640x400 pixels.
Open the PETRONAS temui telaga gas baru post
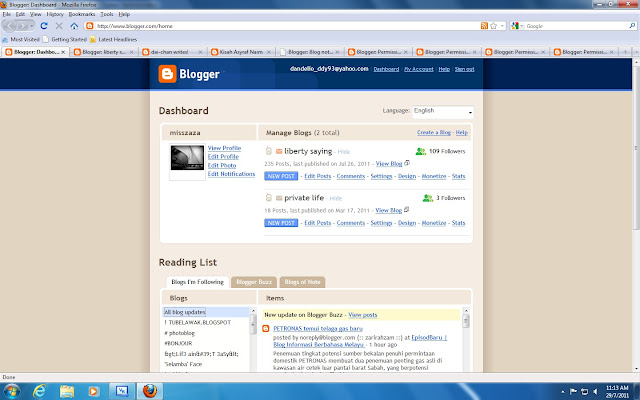(x=318, y=328)
